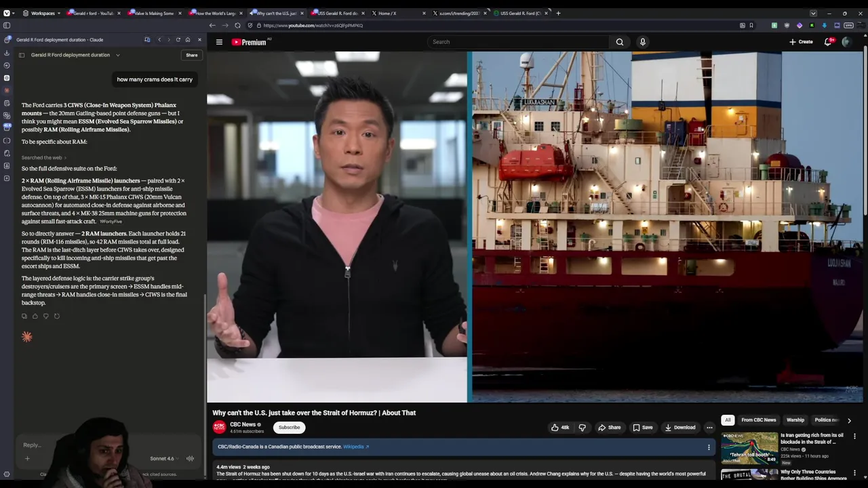This screenshot has height=488, width=868.
Task: Switch Claude panel floating window icon
Action: tap(147, 40)
